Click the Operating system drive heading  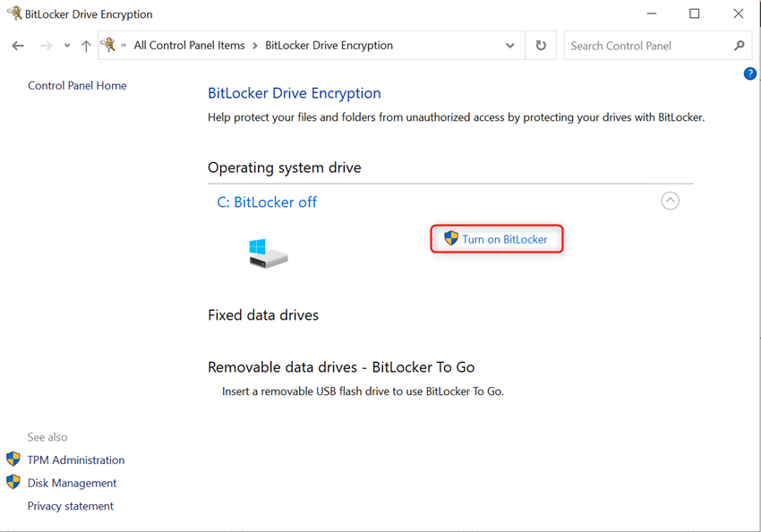(x=285, y=168)
